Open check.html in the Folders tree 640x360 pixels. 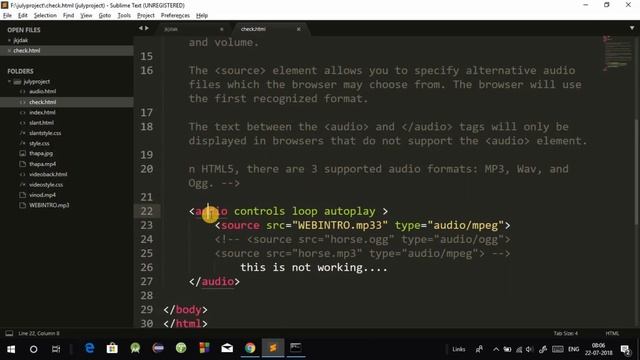pyautogui.click(x=42, y=102)
